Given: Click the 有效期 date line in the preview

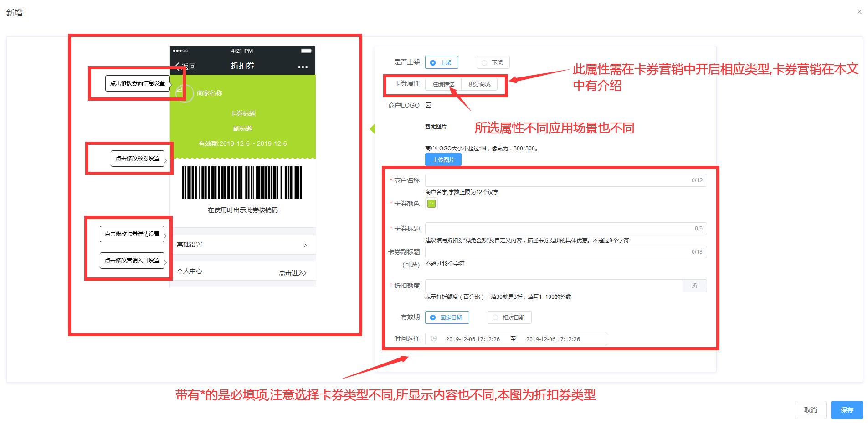Looking at the screenshot, I should [x=242, y=143].
